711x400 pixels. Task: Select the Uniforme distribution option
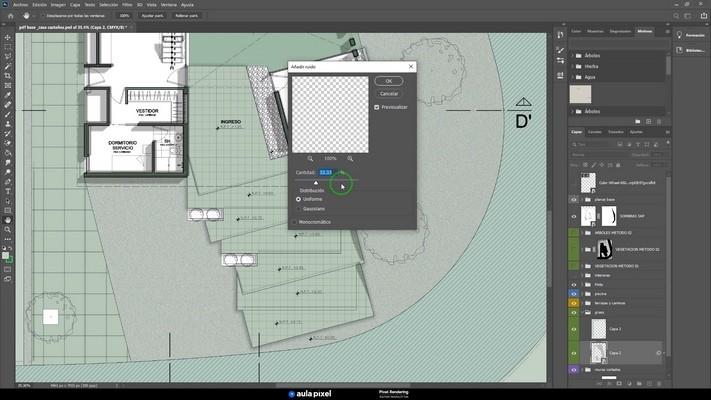pyautogui.click(x=298, y=199)
